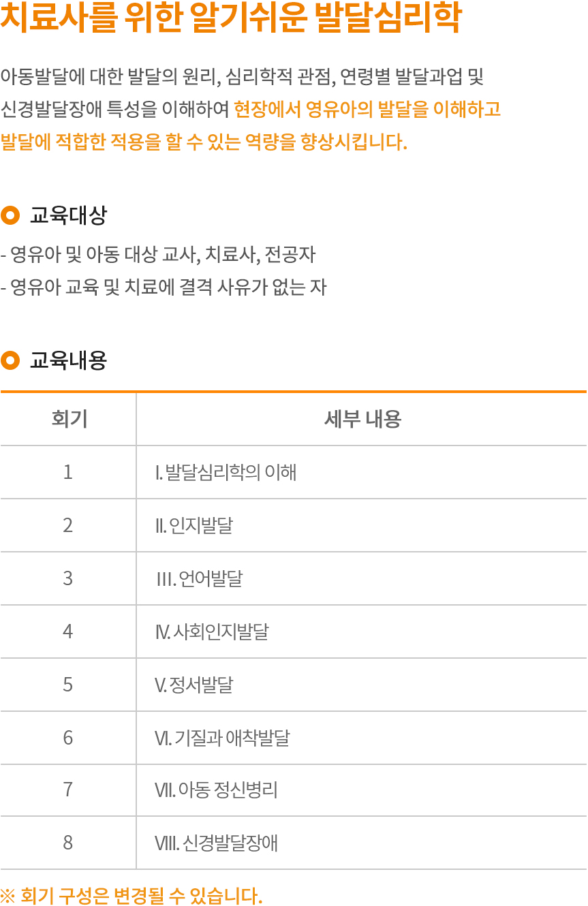Choose the Ⅴ. 정서발달 row
588x906 pixels.
pos(194,685)
